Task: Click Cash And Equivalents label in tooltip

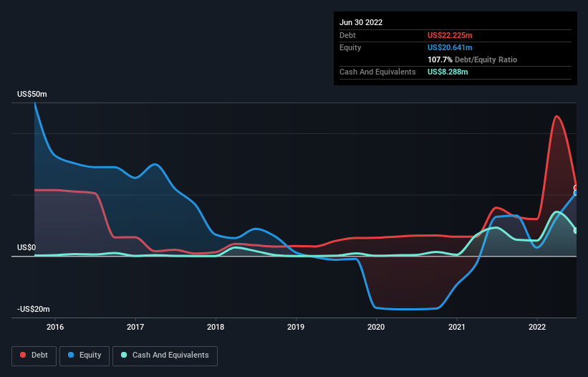Action: pos(377,72)
